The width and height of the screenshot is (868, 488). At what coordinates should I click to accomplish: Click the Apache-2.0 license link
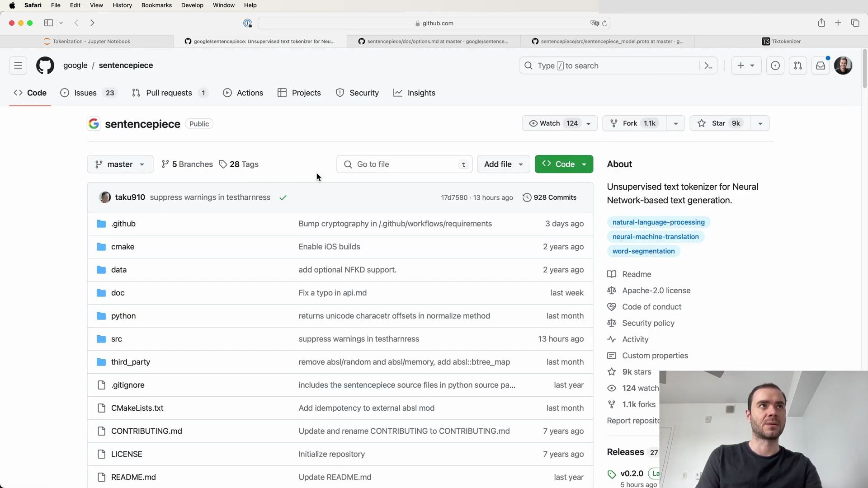coord(656,290)
